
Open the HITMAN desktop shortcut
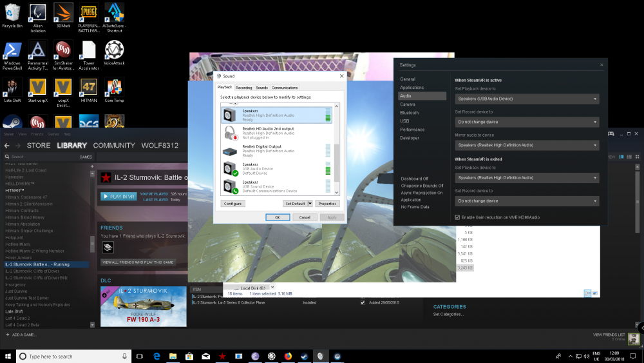click(89, 90)
